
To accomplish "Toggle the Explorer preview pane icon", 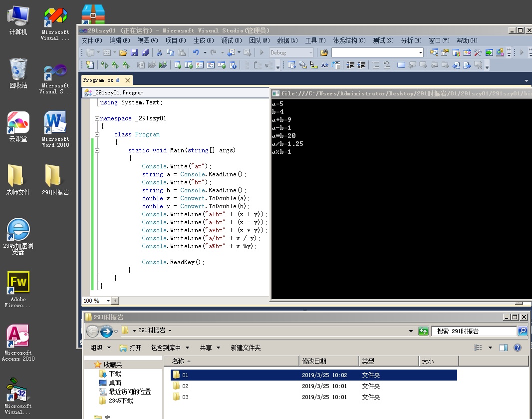I will tap(504, 348).
